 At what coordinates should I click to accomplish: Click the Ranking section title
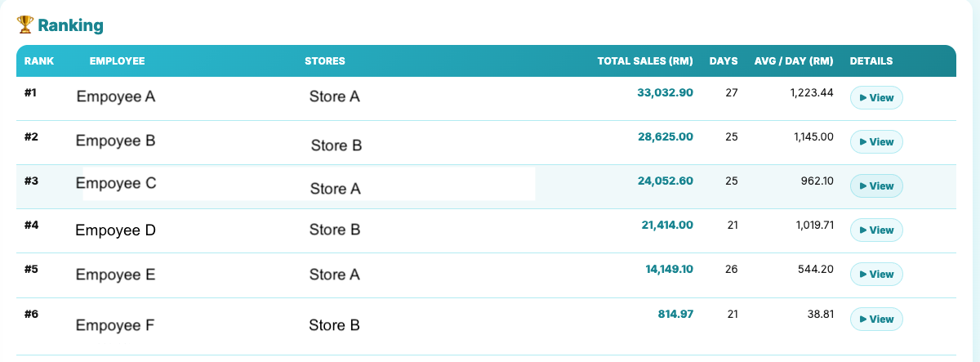[x=69, y=25]
